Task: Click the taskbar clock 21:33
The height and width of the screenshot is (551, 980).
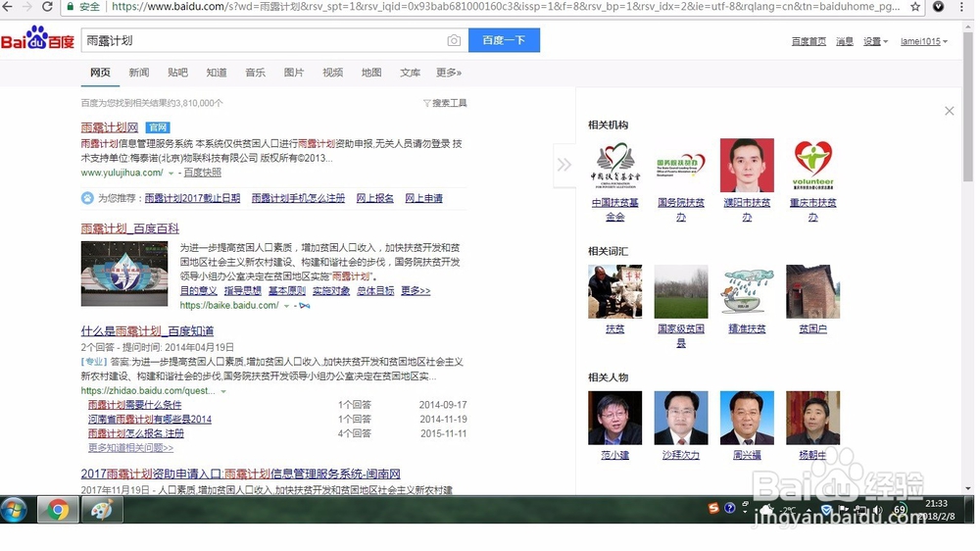Action: click(936, 504)
